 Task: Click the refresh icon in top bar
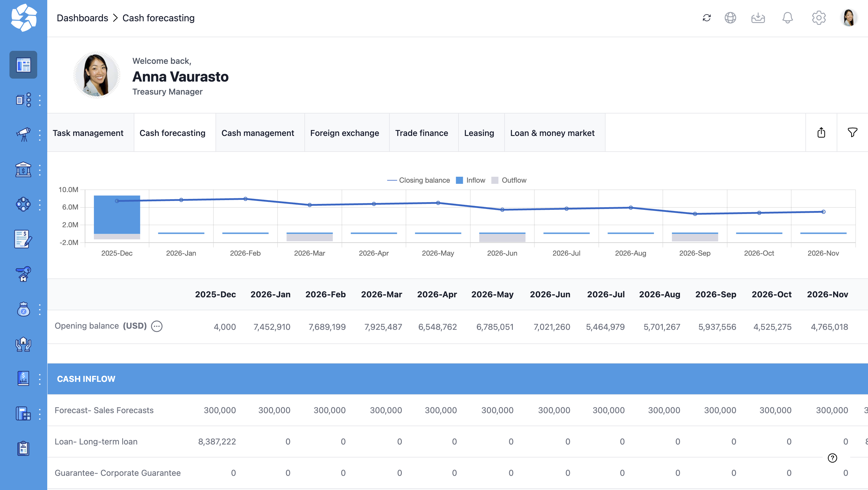pyautogui.click(x=707, y=18)
